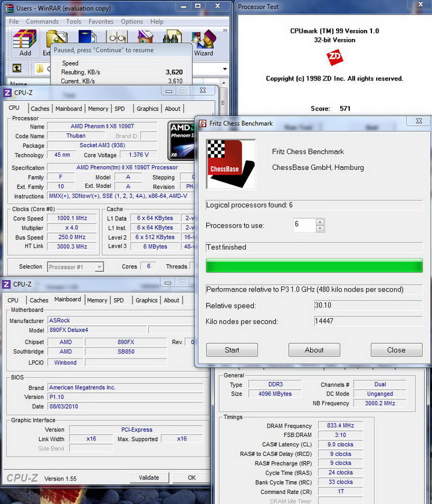Open the Wizard icon in WinRAR toolbar
Image resolution: width=432 pixels, height=504 pixels.
click(203, 43)
